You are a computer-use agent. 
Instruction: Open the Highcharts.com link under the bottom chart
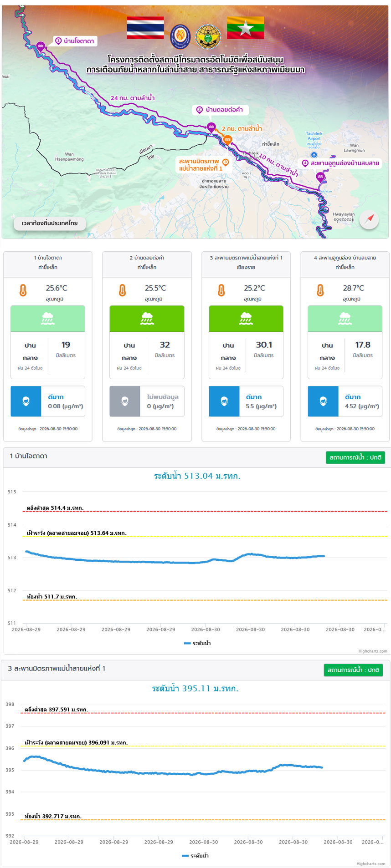point(371,864)
